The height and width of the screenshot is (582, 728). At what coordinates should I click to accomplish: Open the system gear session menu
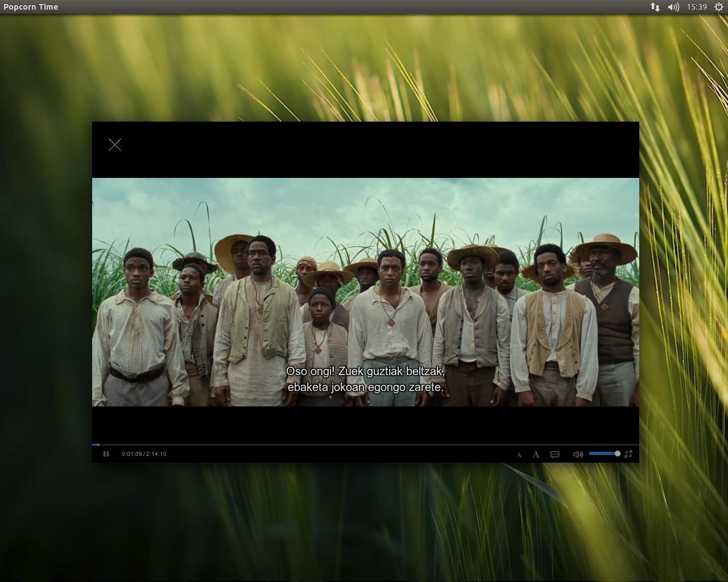tap(718, 7)
